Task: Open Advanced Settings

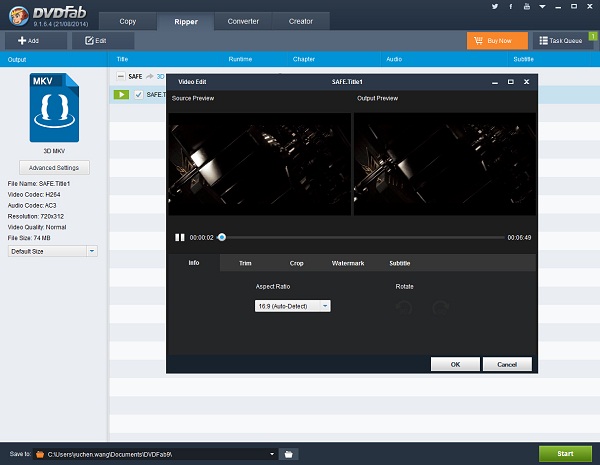Action: (54, 168)
